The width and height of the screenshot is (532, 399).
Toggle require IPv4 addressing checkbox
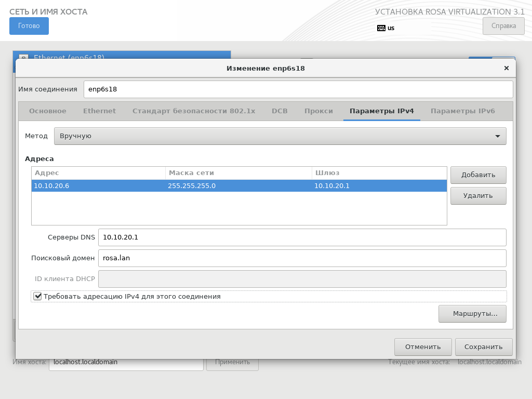click(37, 296)
